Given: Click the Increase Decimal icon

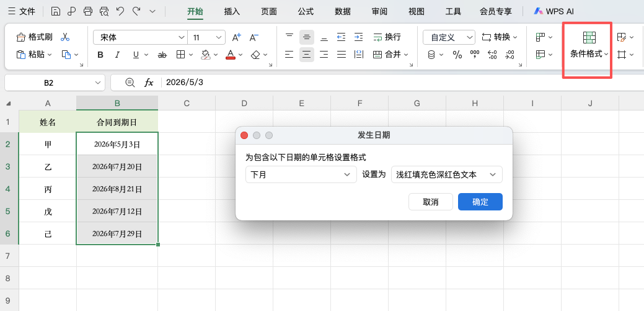Looking at the screenshot, I should point(492,55).
